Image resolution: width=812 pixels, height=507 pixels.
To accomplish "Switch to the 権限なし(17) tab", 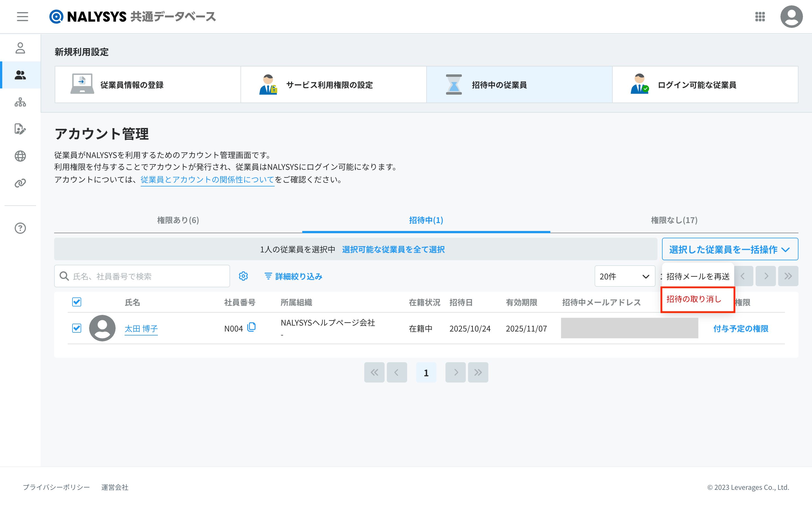I will pyautogui.click(x=674, y=220).
